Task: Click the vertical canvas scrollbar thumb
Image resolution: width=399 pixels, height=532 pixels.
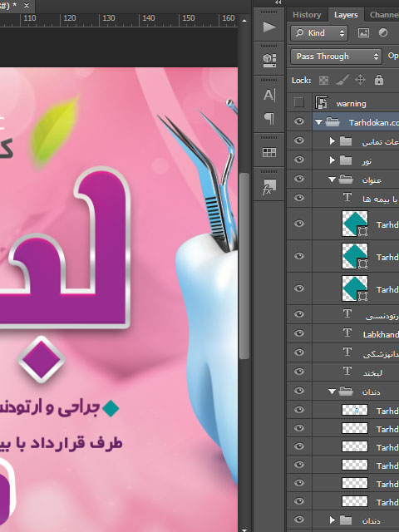Action: (244, 266)
